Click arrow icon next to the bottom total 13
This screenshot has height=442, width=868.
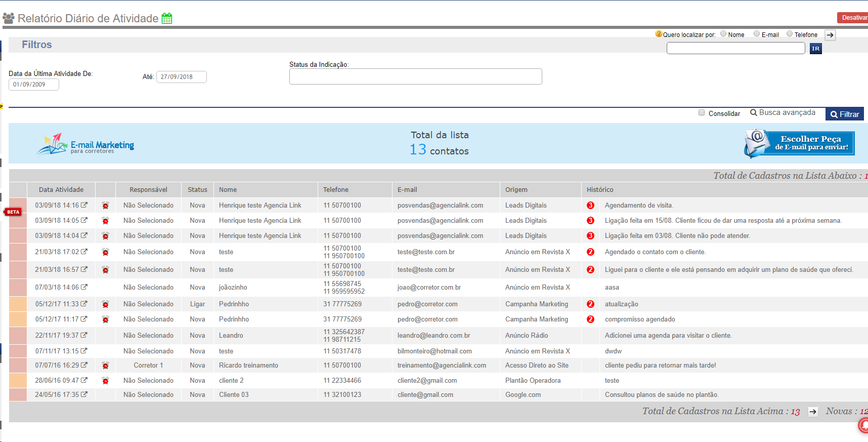[x=812, y=412]
